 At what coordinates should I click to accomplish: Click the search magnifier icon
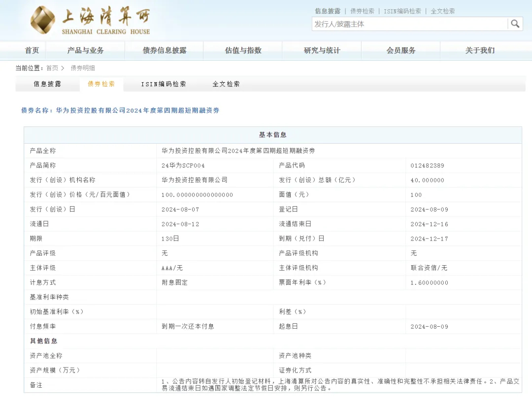pyautogui.click(x=515, y=24)
